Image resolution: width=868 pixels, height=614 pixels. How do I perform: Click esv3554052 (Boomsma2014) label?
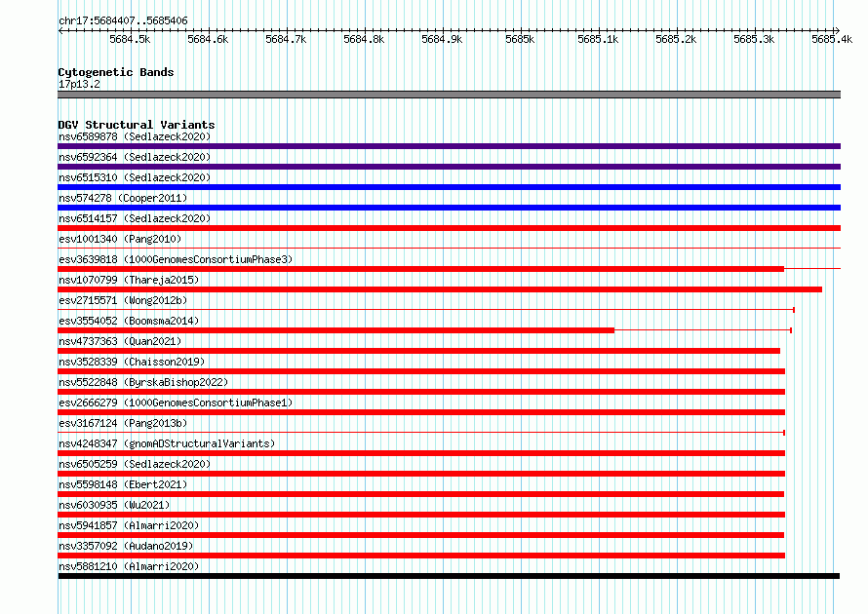pyautogui.click(x=129, y=321)
